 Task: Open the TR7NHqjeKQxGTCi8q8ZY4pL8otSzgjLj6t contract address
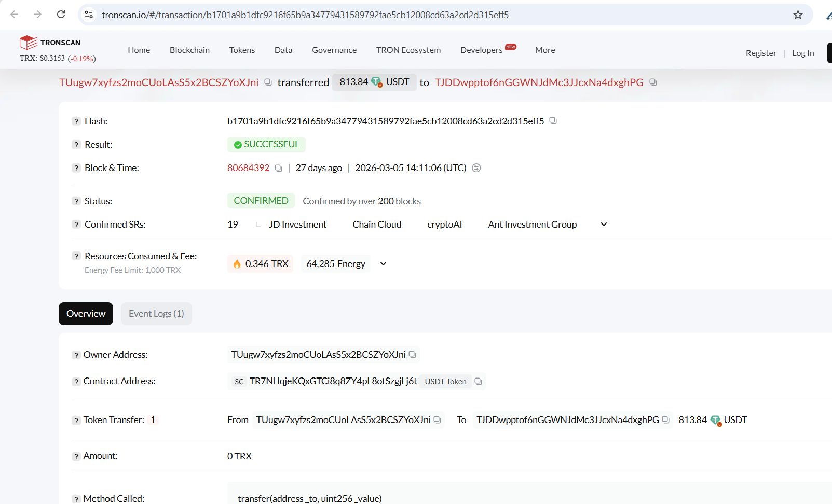click(333, 382)
